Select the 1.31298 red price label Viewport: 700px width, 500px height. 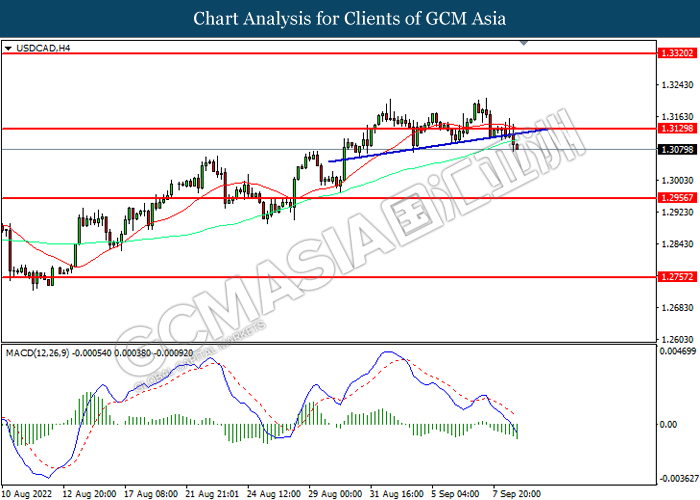pyautogui.click(x=677, y=129)
